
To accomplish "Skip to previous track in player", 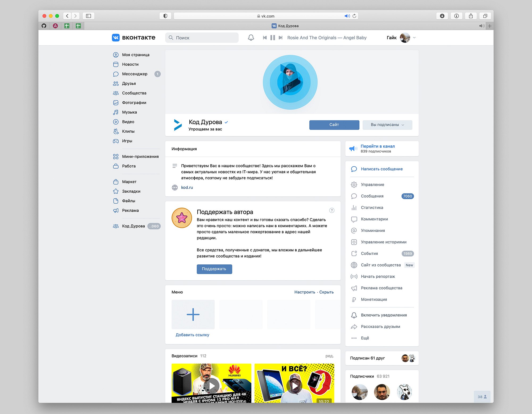I will (265, 38).
